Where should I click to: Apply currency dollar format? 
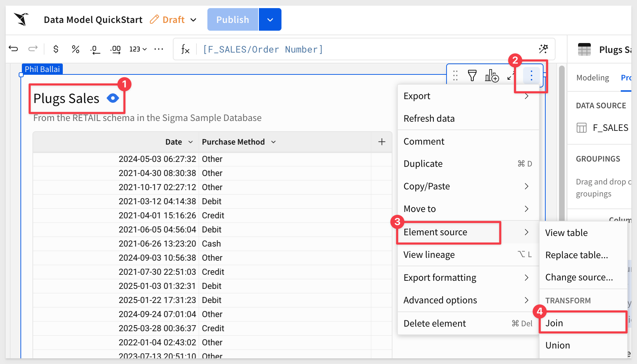pyautogui.click(x=56, y=49)
